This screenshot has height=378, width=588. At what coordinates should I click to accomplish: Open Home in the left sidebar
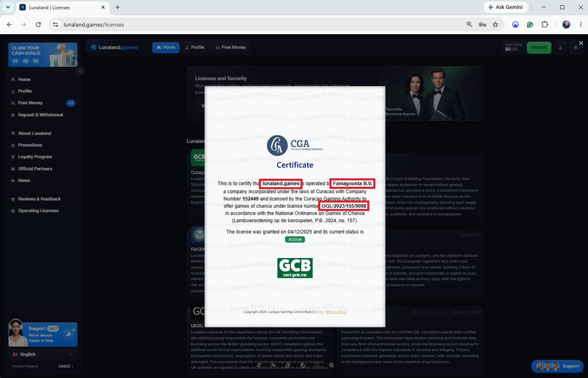[24, 79]
